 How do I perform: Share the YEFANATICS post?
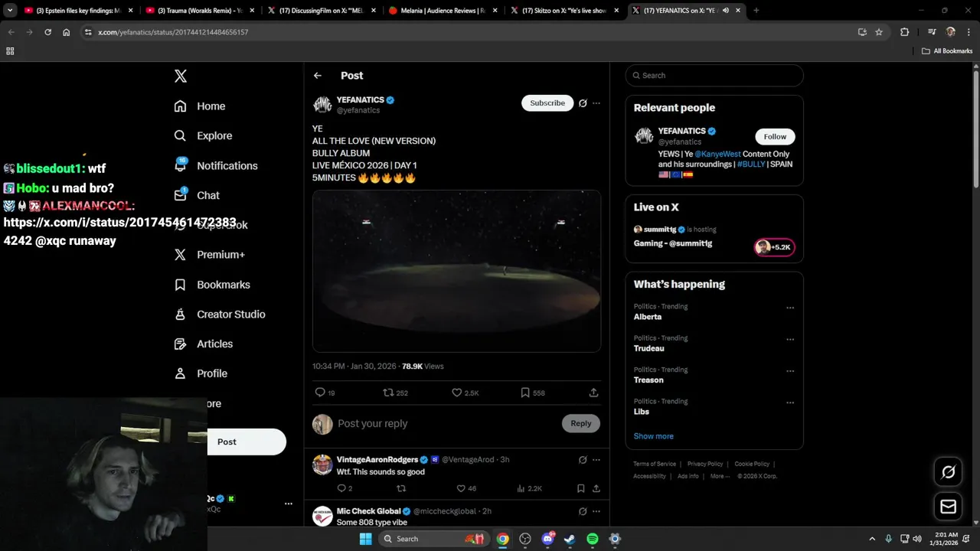(x=593, y=393)
